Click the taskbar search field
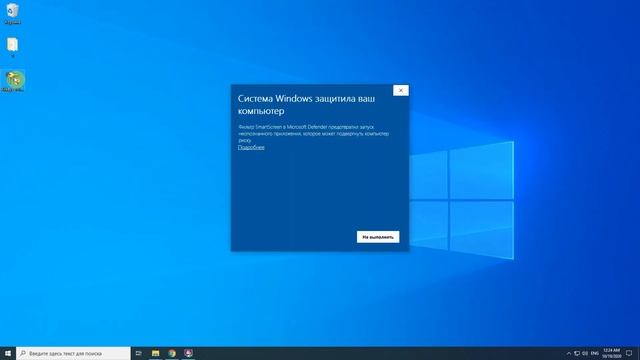The image size is (640, 360). tap(73, 353)
